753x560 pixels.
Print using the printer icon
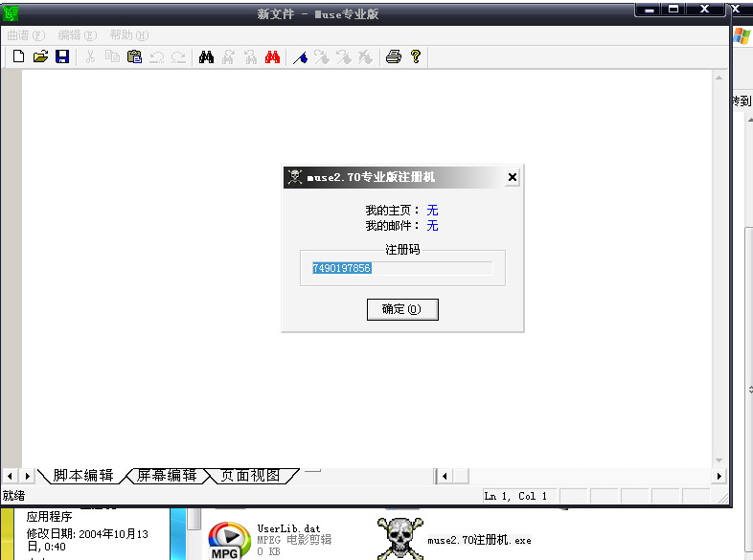pyautogui.click(x=394, y=57)
